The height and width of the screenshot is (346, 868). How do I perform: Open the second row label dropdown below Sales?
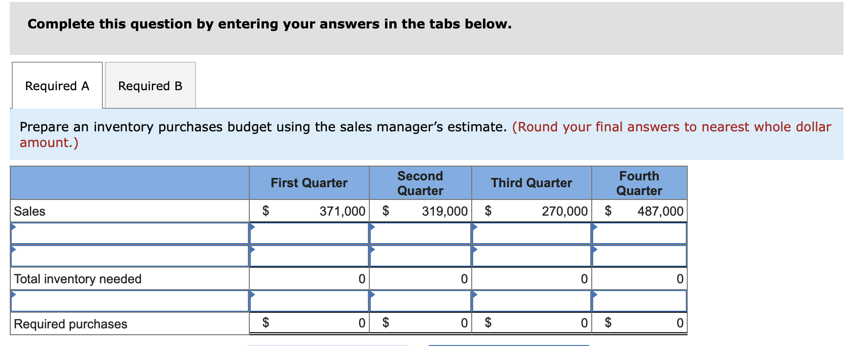130,256
